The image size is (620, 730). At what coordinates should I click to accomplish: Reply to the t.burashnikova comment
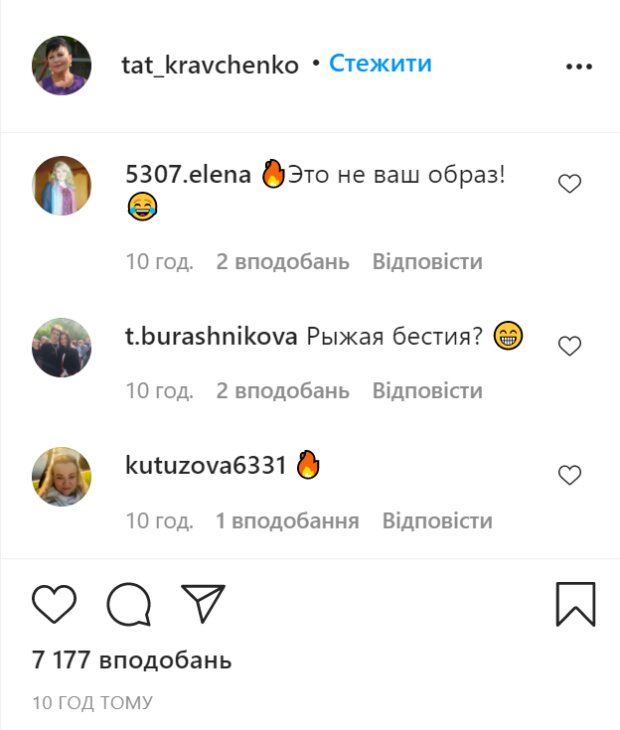pos(427,390)
